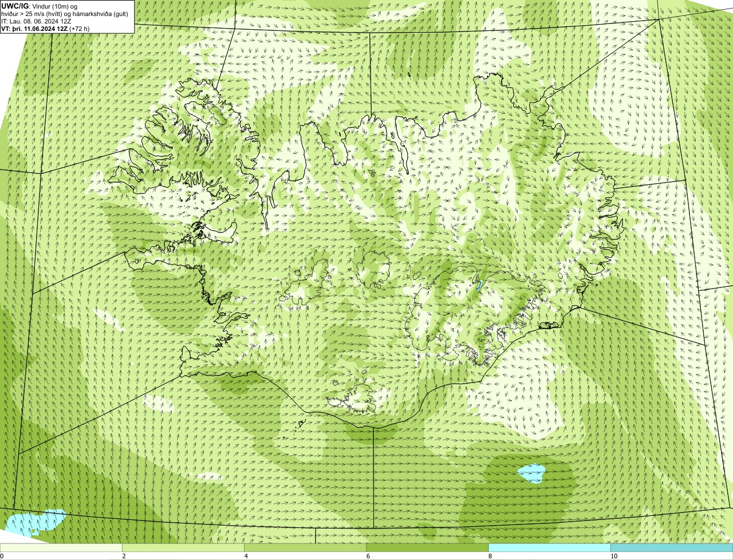
Task: Click the scale label '8'
Action: [490, 556]
